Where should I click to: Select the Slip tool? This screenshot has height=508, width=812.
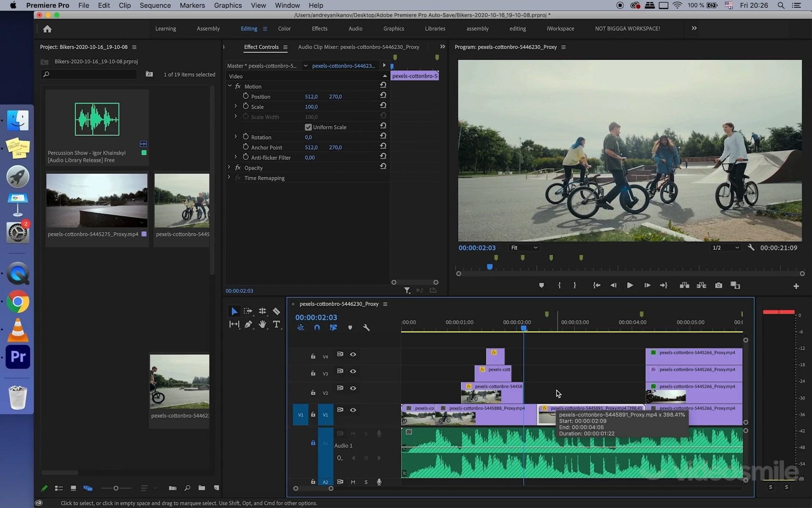click(x=234, y=324)
